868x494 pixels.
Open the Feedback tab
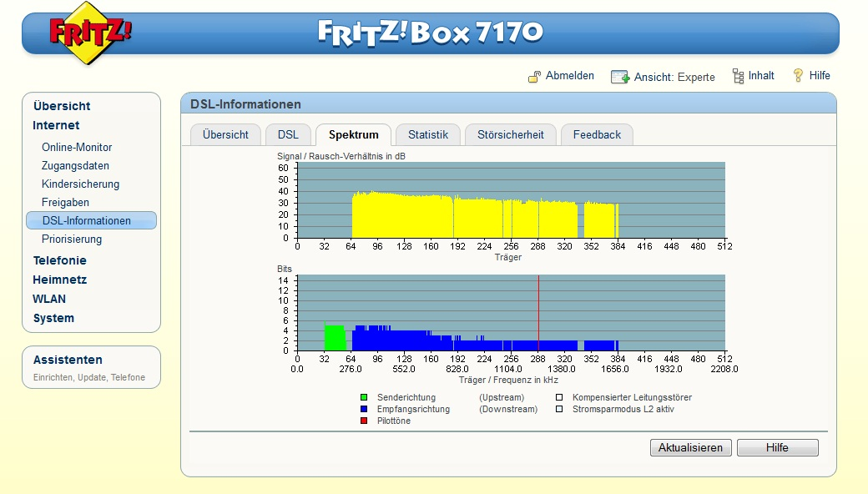[x=597, y=134]
